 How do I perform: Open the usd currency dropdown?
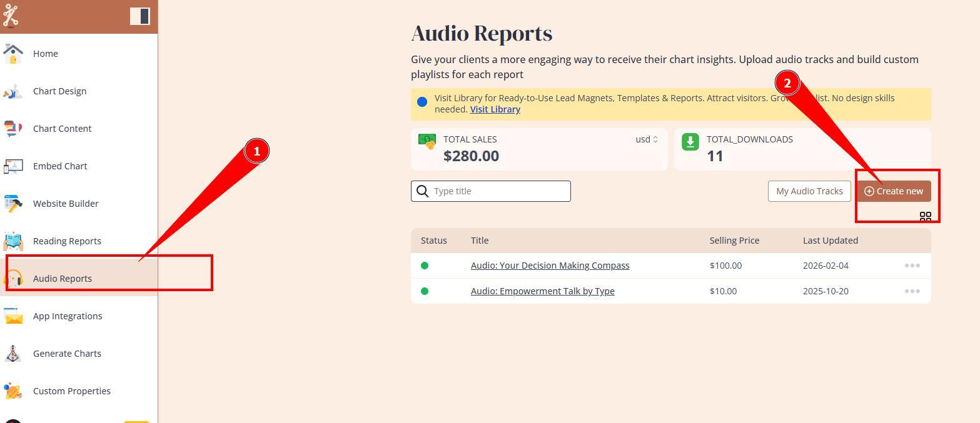click(x=647, y=139)
